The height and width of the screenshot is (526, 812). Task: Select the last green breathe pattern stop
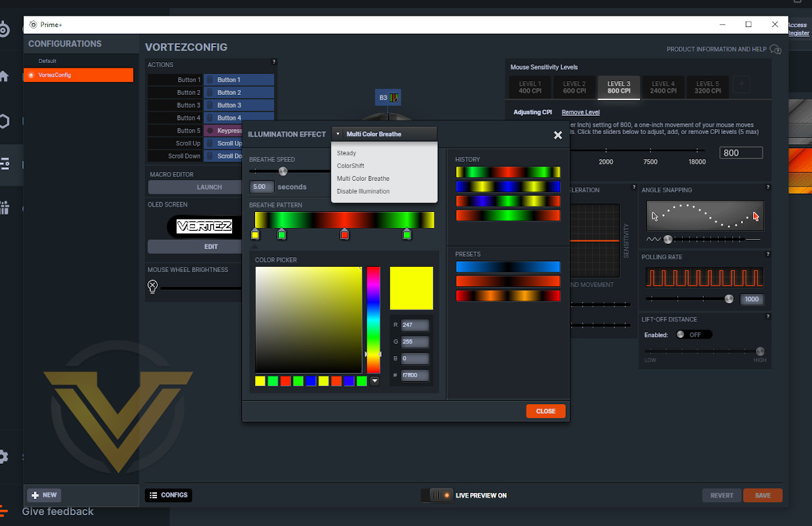(x=407, y=234)
